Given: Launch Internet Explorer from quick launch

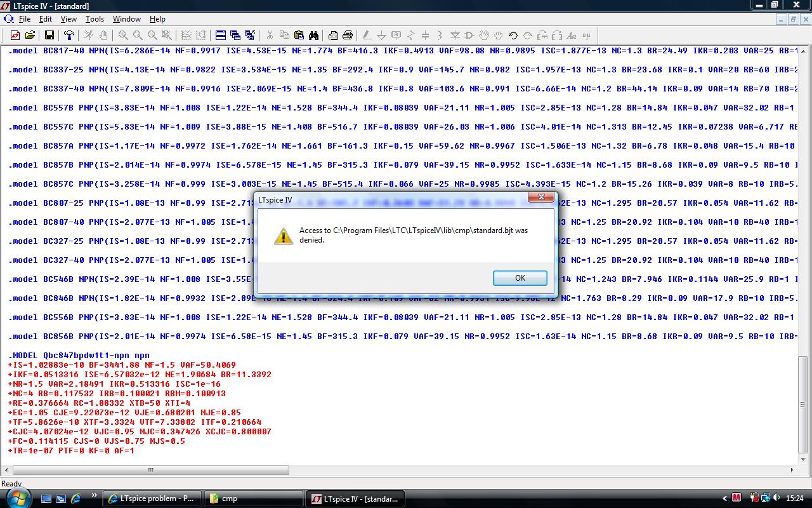Looking at the screenshot, I should [x=75, y=498].
